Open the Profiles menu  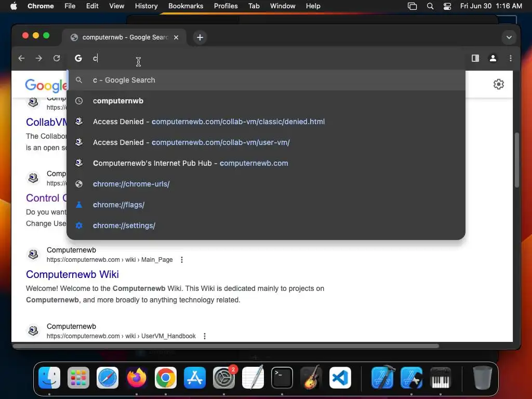pos(225,6)
